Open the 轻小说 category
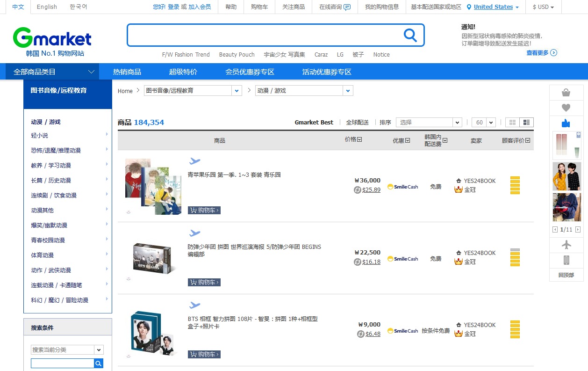 (x=39, y=136)
